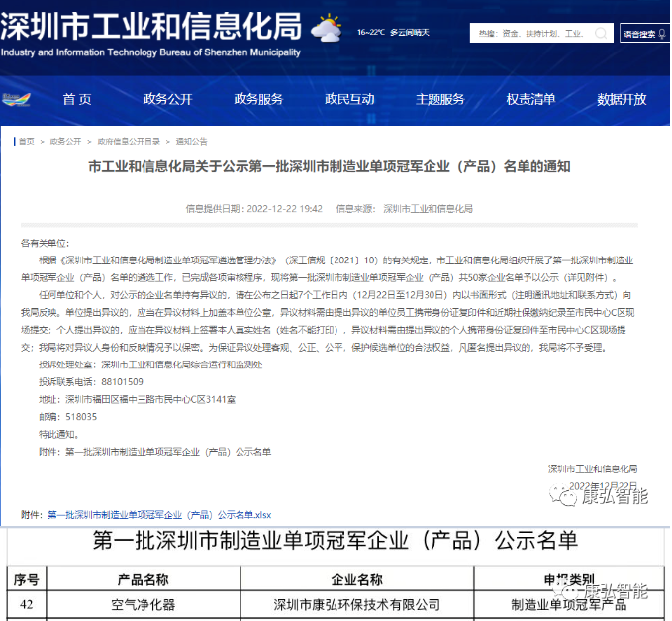Click the bureau title 深圳市工业和信息化局

click(x=150, y=27)
